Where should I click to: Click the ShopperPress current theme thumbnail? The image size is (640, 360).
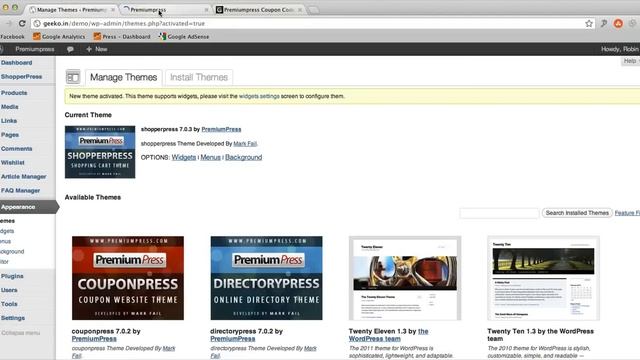[x=100, y=152]
